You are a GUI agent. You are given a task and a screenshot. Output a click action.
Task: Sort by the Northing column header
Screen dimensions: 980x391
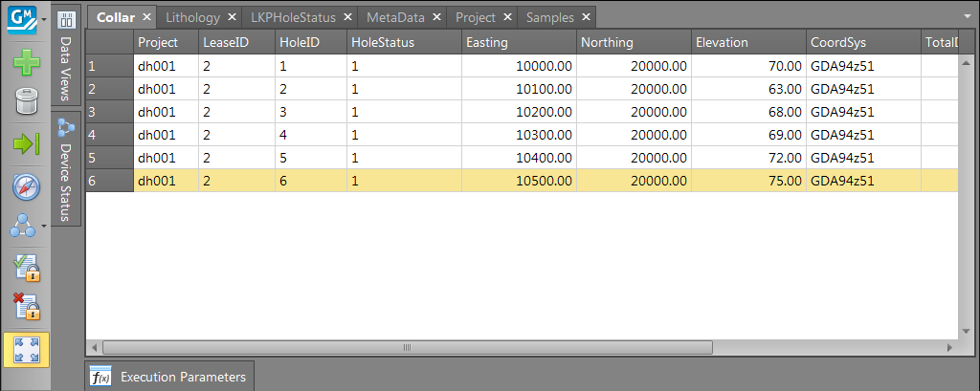(634, 42)
